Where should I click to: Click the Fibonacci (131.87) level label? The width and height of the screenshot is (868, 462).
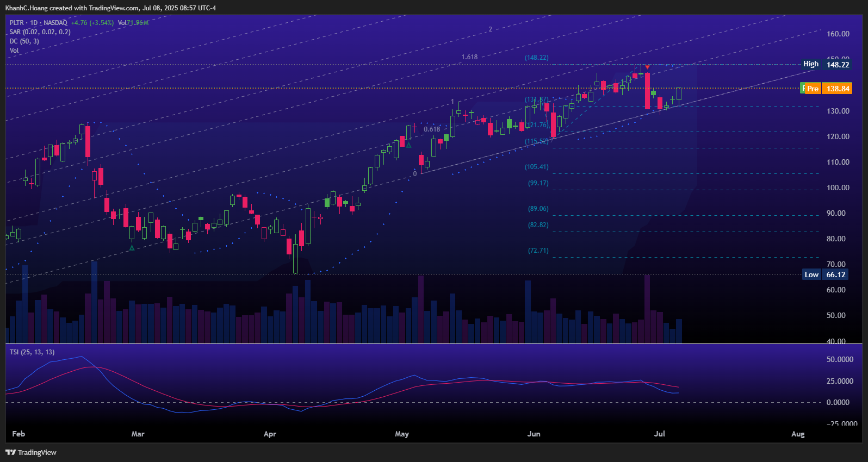pyautogui.click(x=537, y=100)
